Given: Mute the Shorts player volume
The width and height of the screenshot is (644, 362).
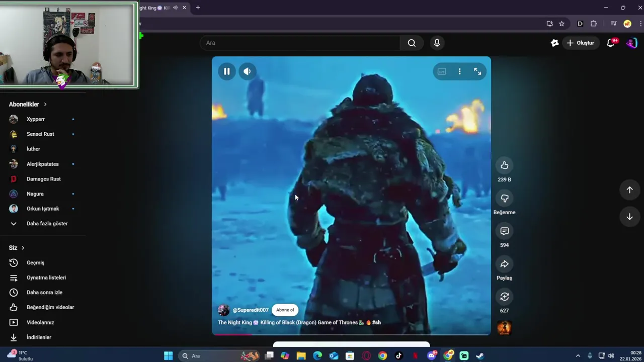Looking at the screenshot, I should coord(247,71).
